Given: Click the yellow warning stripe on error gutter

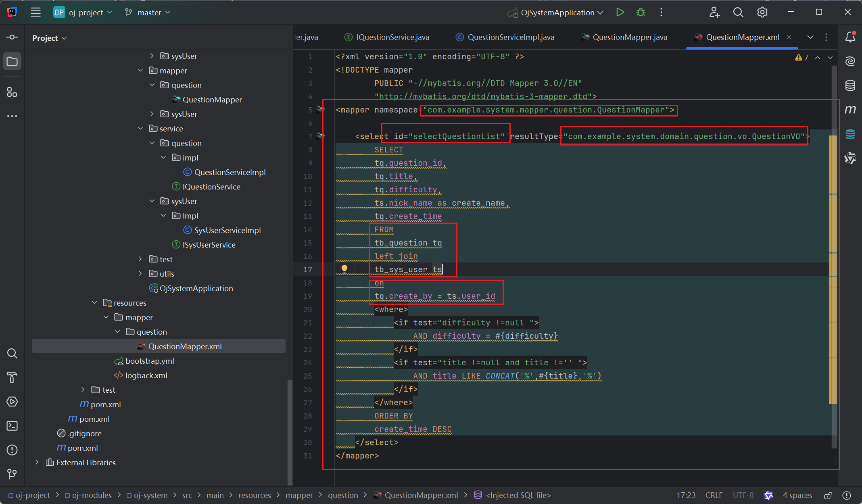Looking at the screenshot, I should coord(833,269).
